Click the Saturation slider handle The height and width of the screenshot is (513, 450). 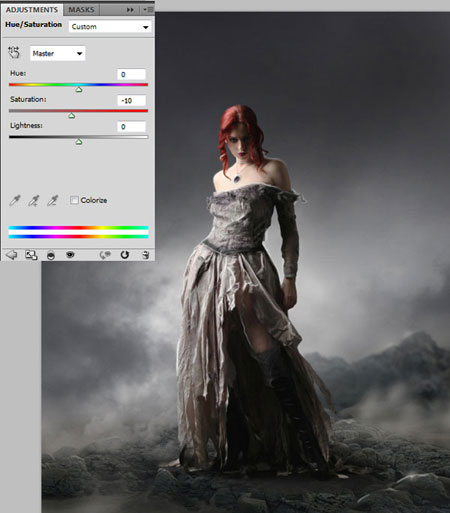(x=71, y=116)
